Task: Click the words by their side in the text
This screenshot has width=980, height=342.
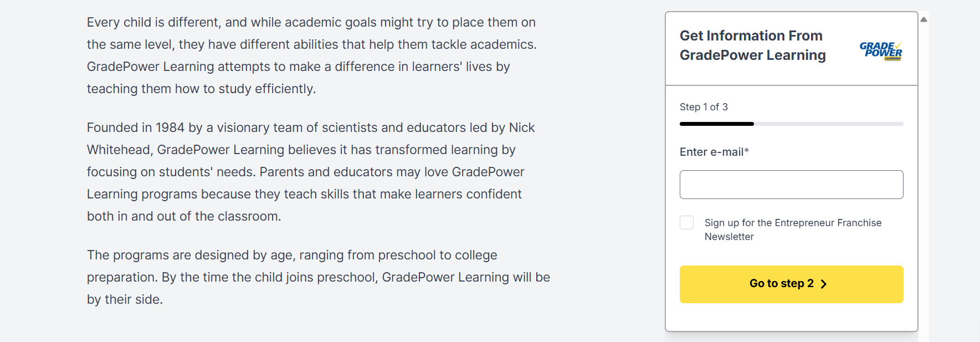Action: (125, 299)
